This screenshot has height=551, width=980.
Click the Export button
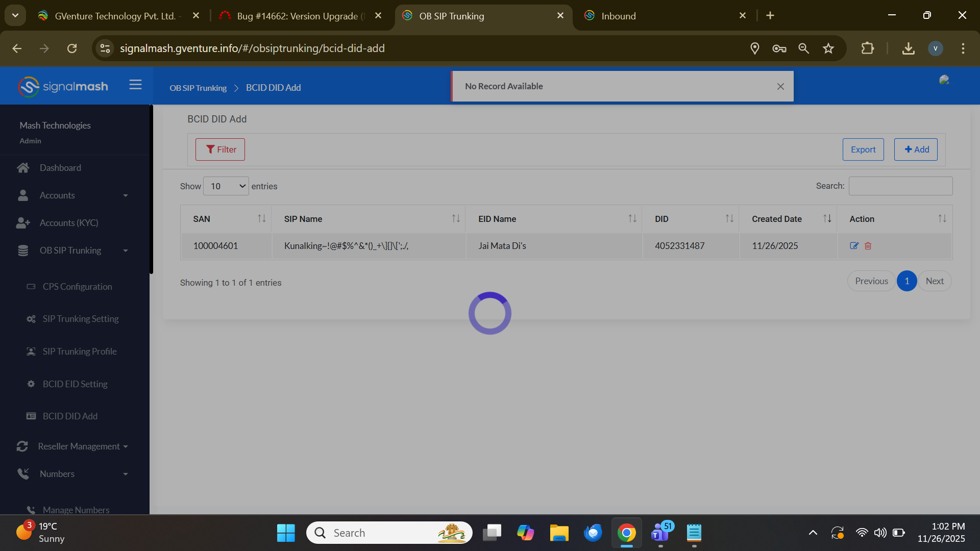(x=863, y=149)
